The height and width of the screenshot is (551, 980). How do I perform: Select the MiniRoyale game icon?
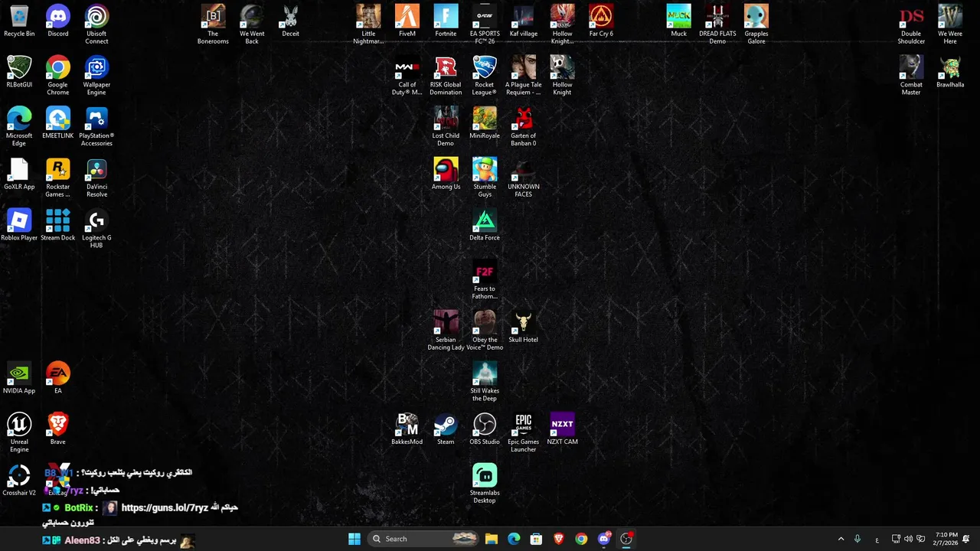485,122
